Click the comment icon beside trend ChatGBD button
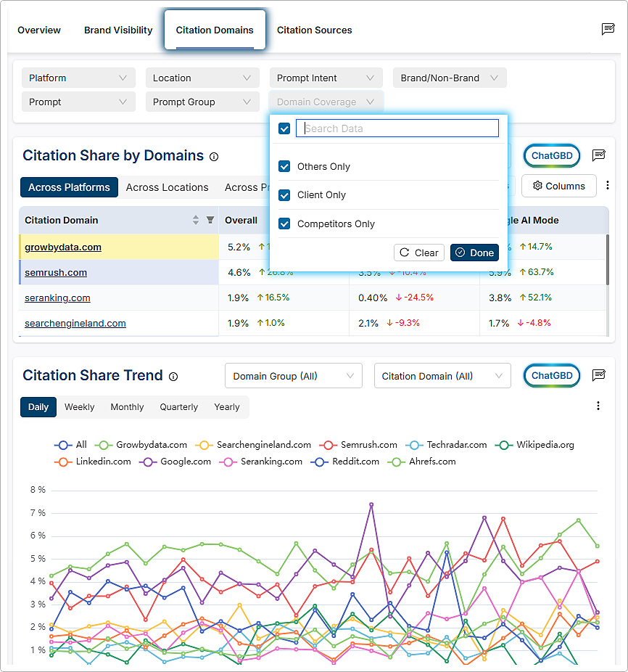The width and height of the screenshot is (628, 672). pos(598,376)
